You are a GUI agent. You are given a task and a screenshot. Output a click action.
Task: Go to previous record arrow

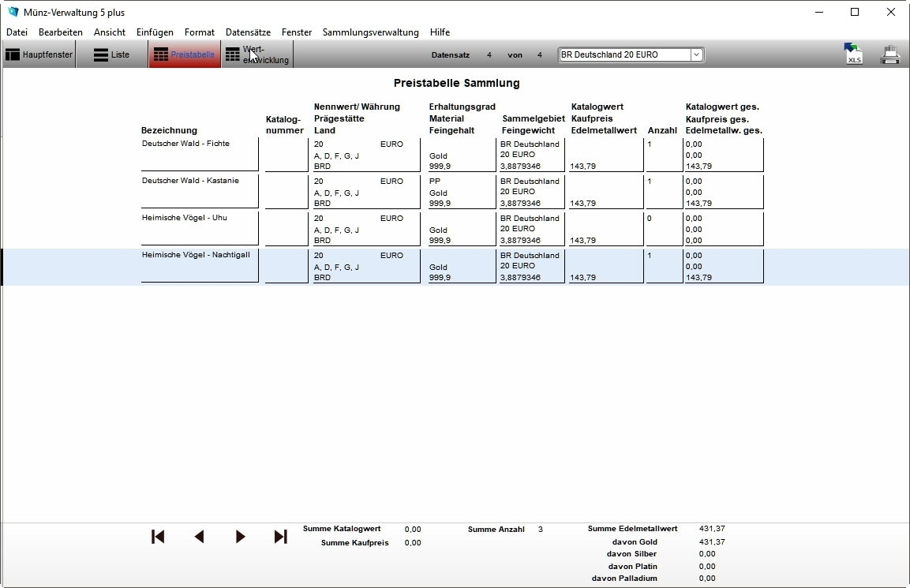click(x=199, y=537)
